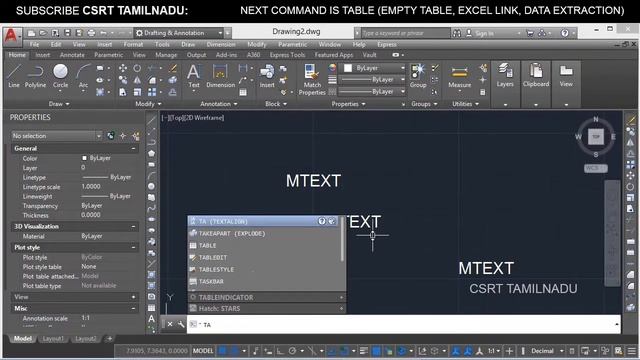Open the Insert block tool
This screenshot has width=640, height=360.
[267, 76]
